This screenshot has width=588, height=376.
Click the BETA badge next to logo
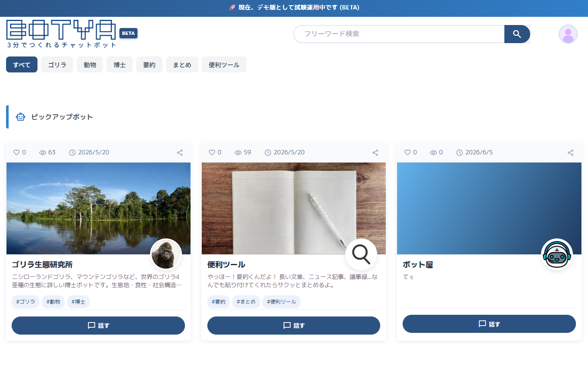click(128, 33)
